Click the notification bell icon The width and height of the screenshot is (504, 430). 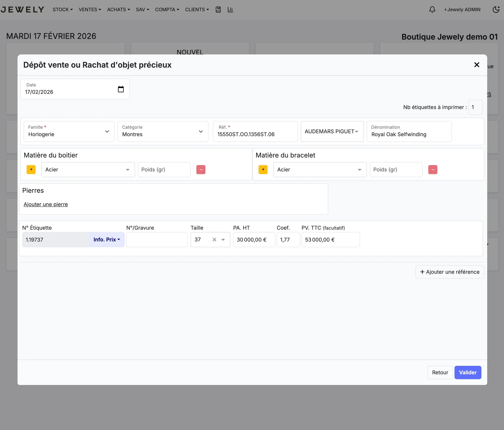click(x=432, y=10)
